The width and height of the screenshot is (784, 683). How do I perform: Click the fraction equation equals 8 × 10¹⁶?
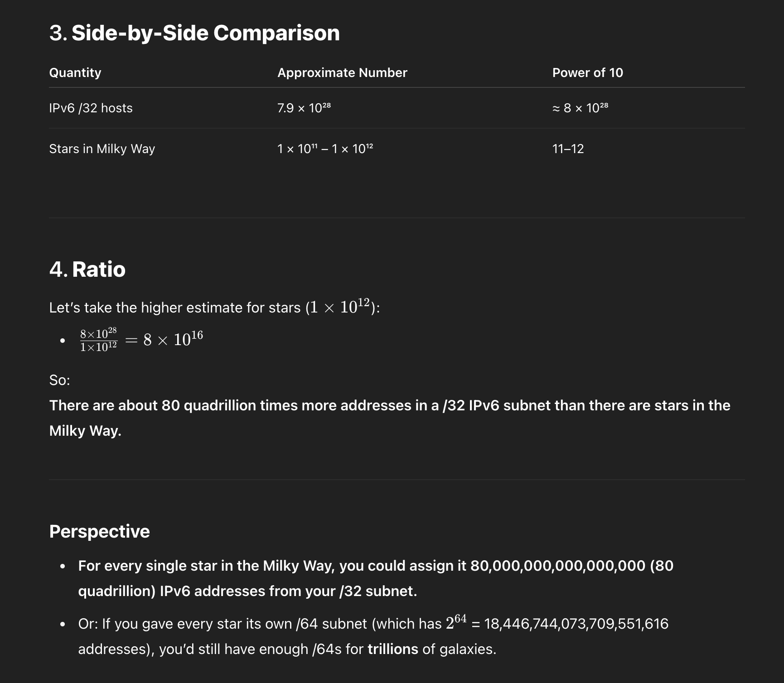pyautogui.click(x=141, y=340)
